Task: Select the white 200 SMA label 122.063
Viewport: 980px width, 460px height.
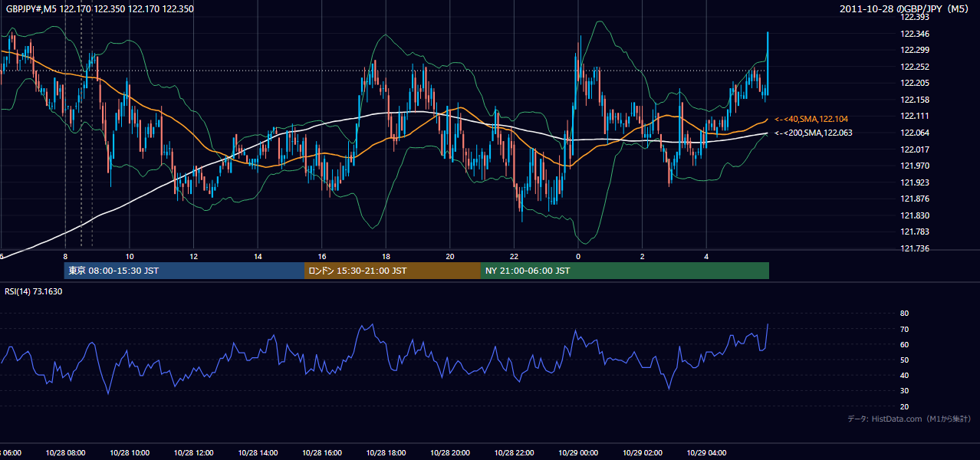Action: coord(813,133)
